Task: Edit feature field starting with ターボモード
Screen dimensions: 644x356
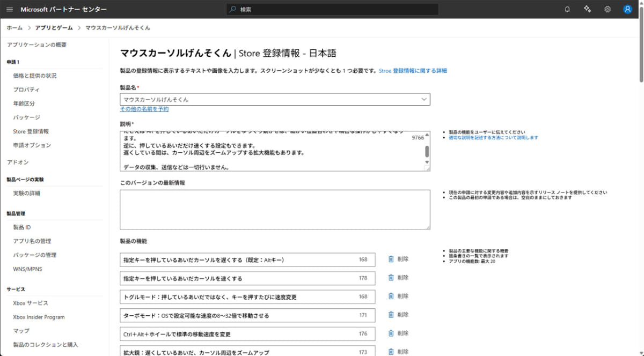Action: tap(247, 315)
